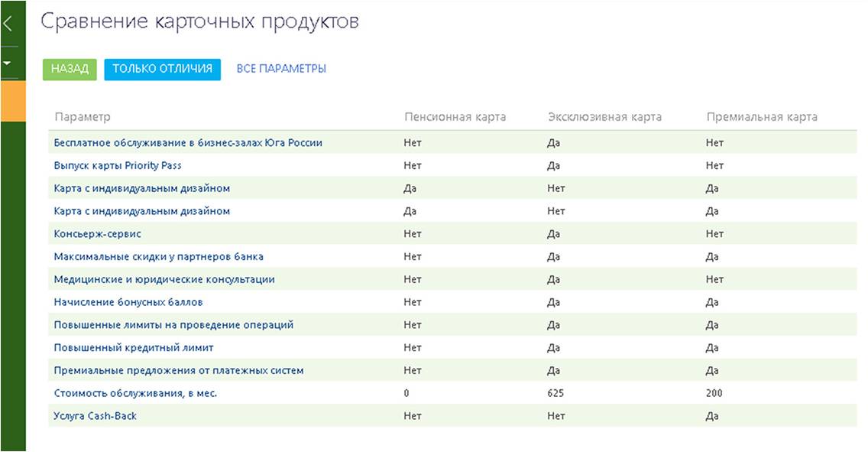
Task: Expand the small dropdown arrow in the sidebar
Action: pos(8,62)
